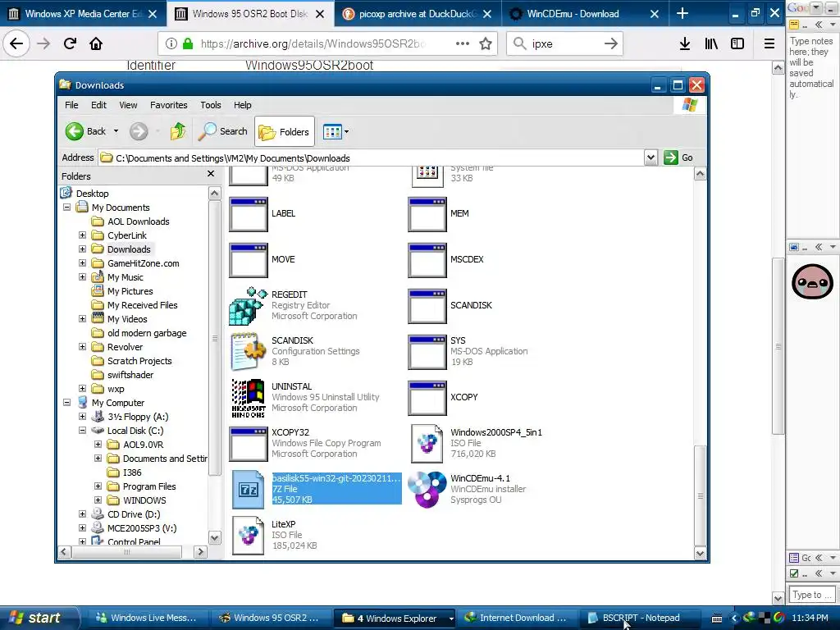
Task: Open the Help menu
Action: tap(242, 105)
